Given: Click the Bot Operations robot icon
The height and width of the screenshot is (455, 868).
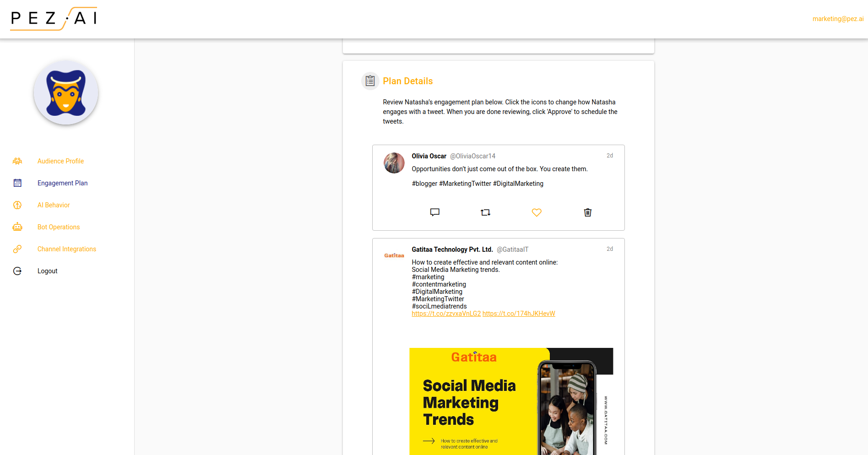Looking at the screenshot, I should point(17,227).
